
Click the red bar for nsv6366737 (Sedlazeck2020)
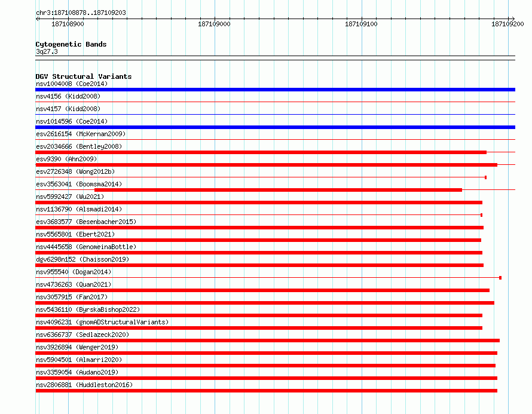pyautogui.click(x=267, y=341)
